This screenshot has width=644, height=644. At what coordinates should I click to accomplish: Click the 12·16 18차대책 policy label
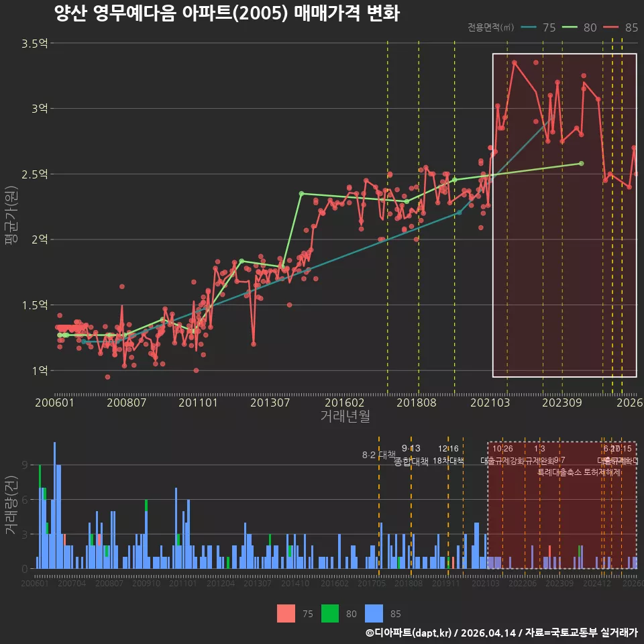click(x=448, y=455)
